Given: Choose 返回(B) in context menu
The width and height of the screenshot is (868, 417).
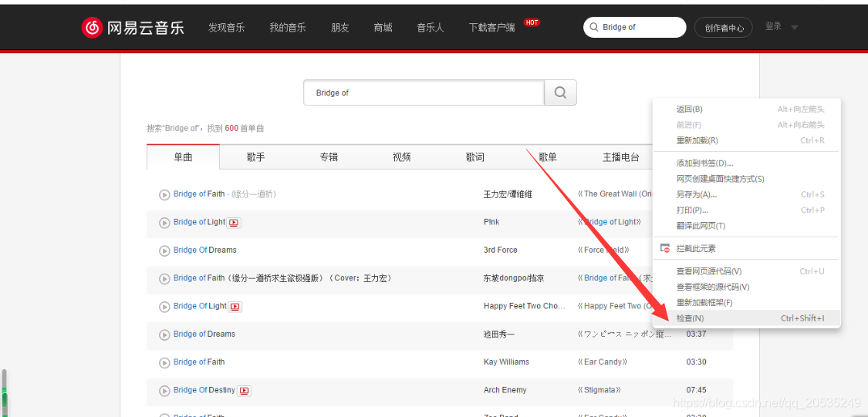Looking at the screenshot, I should (x=746, y=109).
